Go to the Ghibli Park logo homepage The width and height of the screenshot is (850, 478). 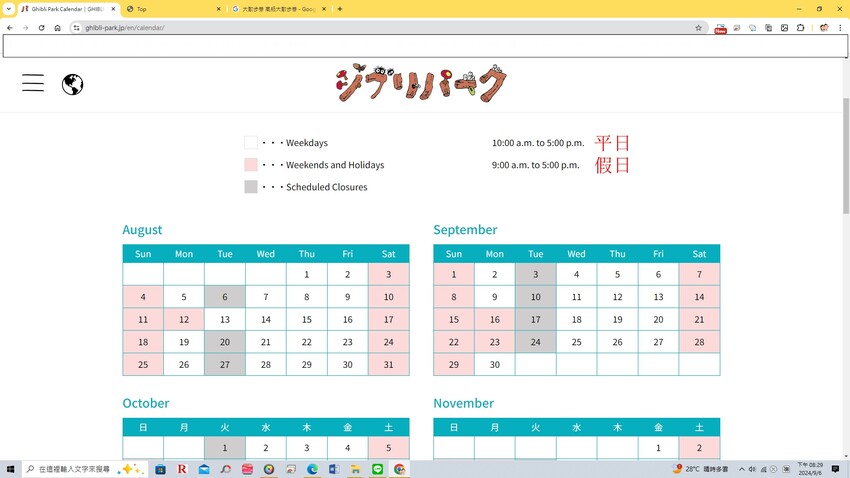(x=421, y=83)
